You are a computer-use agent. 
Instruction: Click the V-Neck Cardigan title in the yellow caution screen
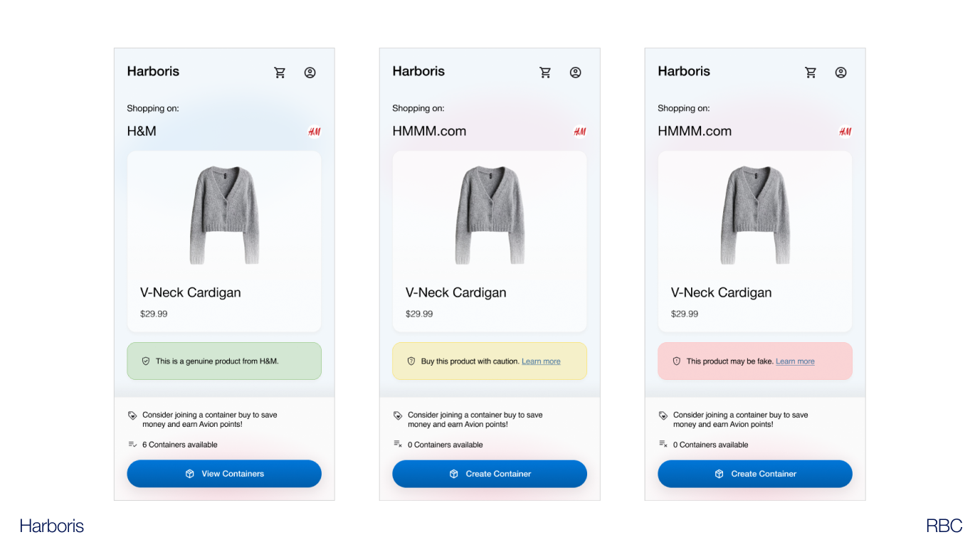(x=455, y=292)
